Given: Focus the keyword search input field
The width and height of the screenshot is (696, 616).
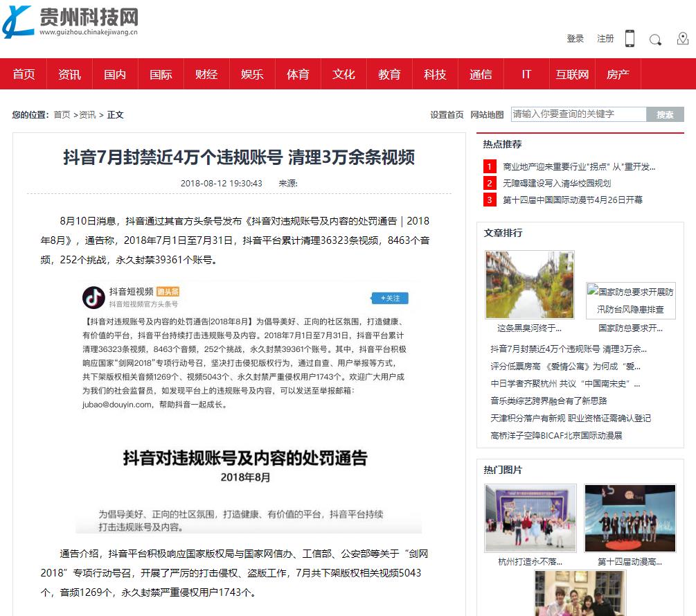Looking at the screenshot, I should click(578, 114).
